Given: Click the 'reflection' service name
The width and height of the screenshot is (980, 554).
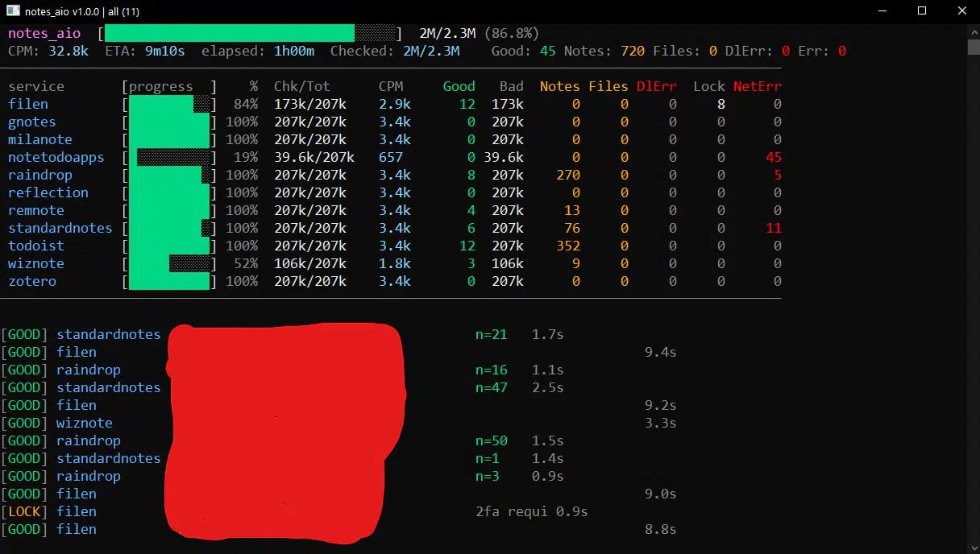Looking at the screenshot, I should [48, 192].
